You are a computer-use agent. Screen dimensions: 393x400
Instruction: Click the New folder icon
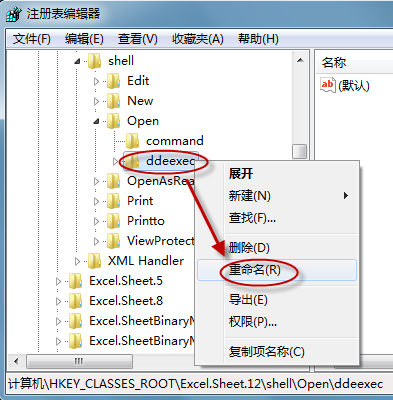point(113,101)
